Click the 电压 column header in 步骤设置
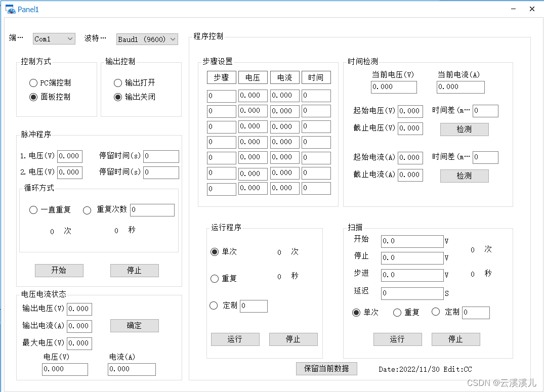Viewport: 544px width, 392px height. [253, 77]
